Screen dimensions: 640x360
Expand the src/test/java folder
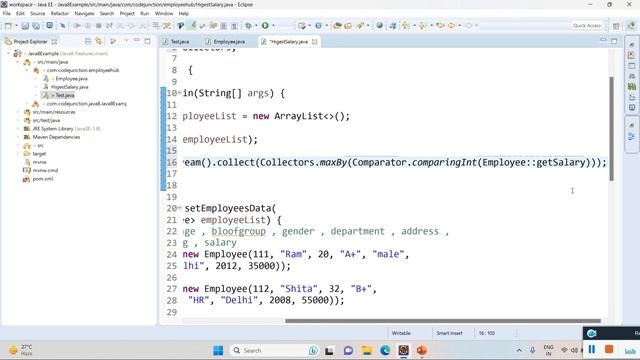(x=18, y=120)
